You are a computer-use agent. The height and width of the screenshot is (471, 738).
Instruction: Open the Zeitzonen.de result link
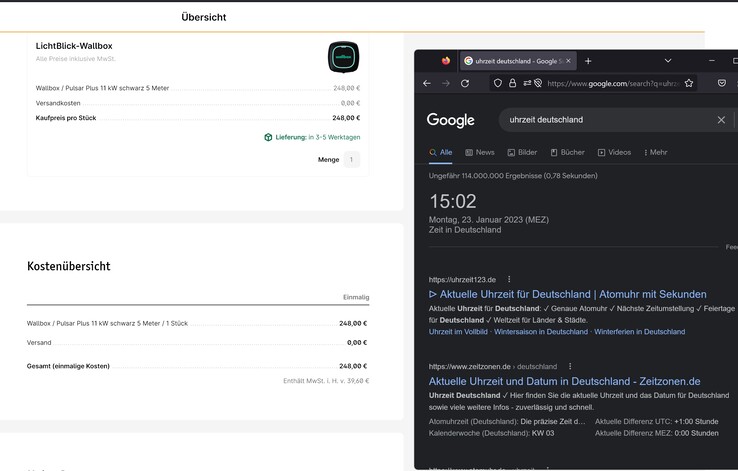[x=564, y=381]
